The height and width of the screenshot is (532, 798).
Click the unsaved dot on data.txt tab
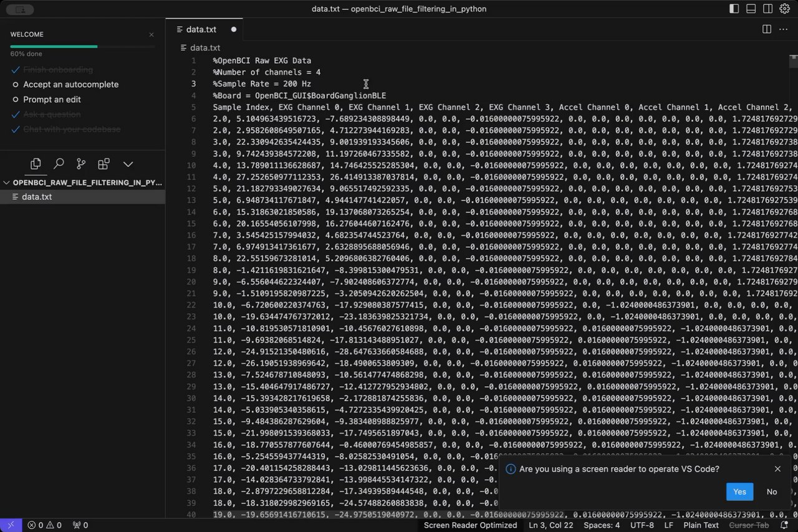coord(234,29)
